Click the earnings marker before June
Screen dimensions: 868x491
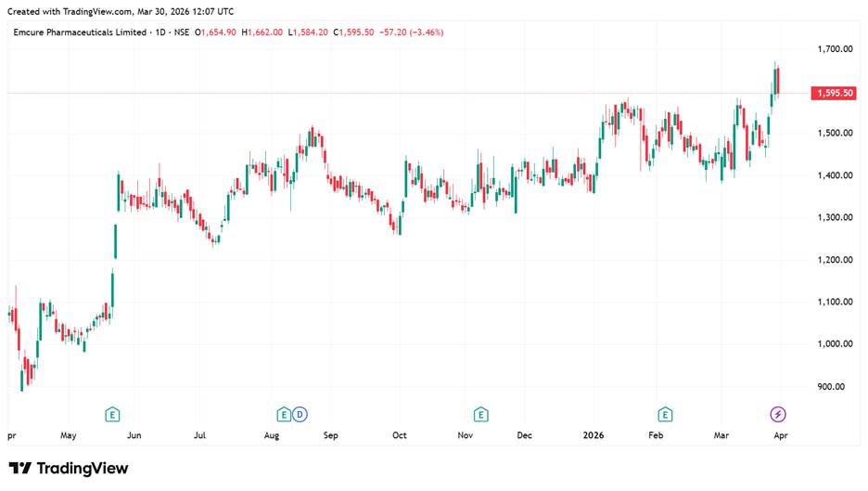click(x=112, y=413)
